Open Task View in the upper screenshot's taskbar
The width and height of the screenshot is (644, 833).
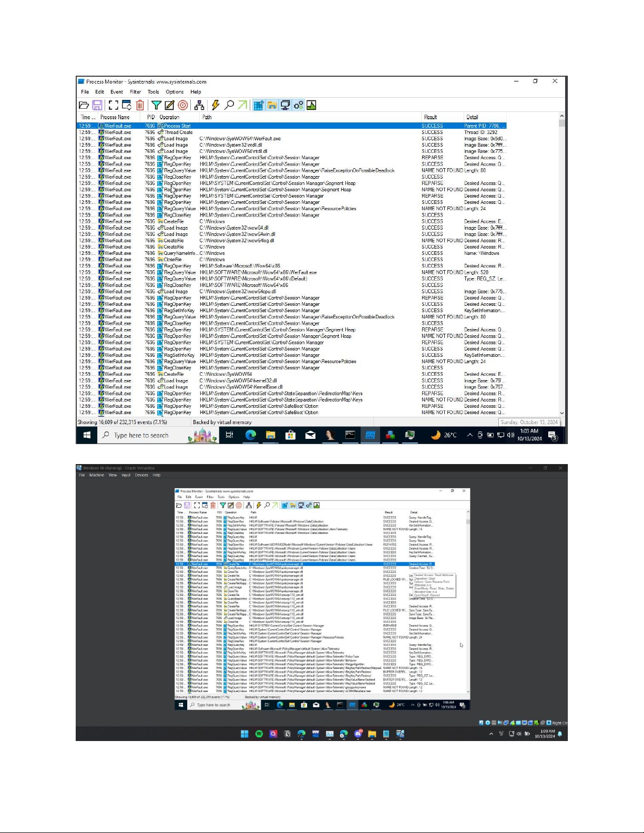[x=229, y=435]
